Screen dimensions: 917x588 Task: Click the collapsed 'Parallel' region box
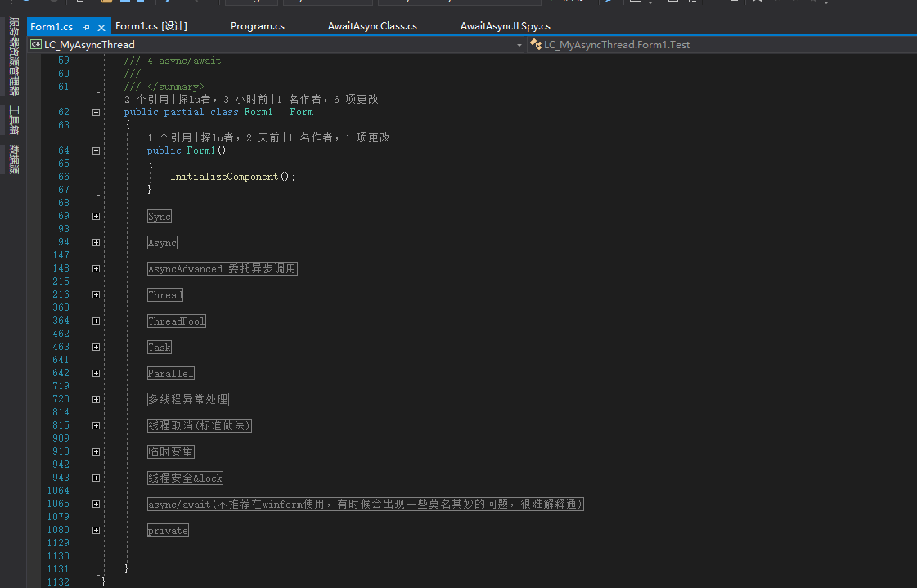pos(171,374)
